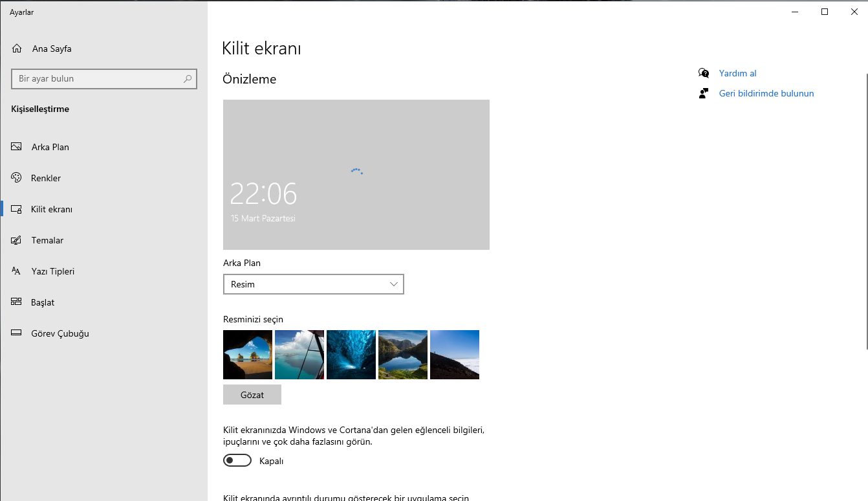Click the 'Kişiselleştirme' sidebar heading

40,109
